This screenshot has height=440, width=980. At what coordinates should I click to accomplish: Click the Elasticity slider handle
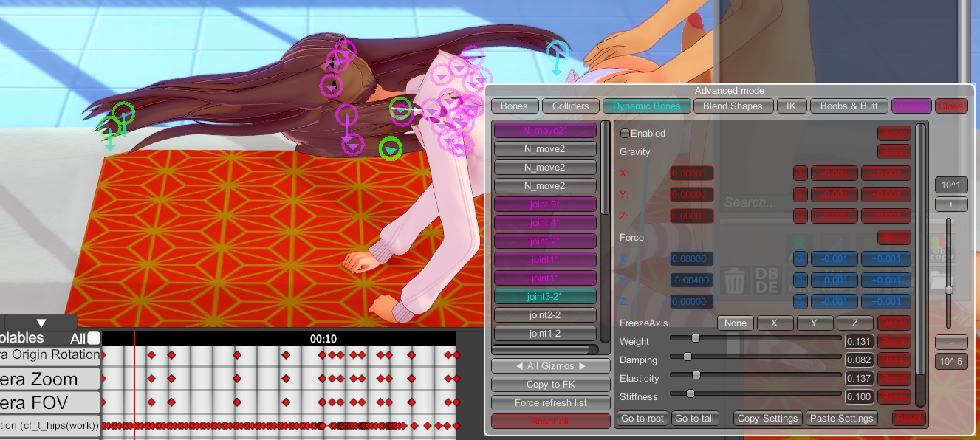(696, 375)
